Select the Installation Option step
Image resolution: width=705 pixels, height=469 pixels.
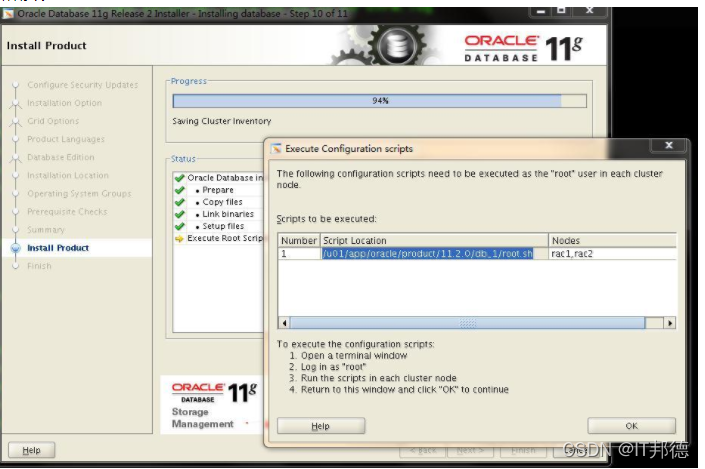click(x=64, y=103)
